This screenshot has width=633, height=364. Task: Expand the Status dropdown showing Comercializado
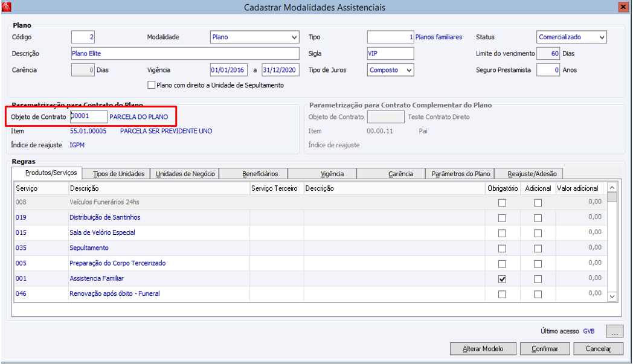pos(602,37)
